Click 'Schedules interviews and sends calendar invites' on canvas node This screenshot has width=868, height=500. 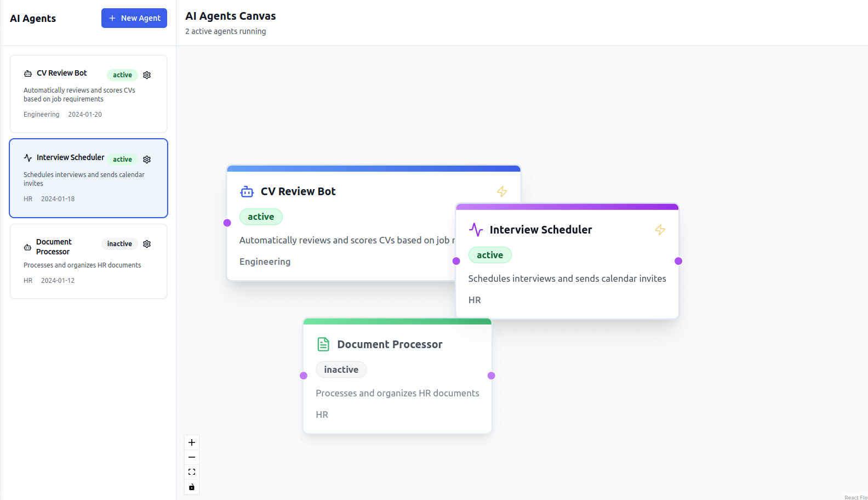567,279
